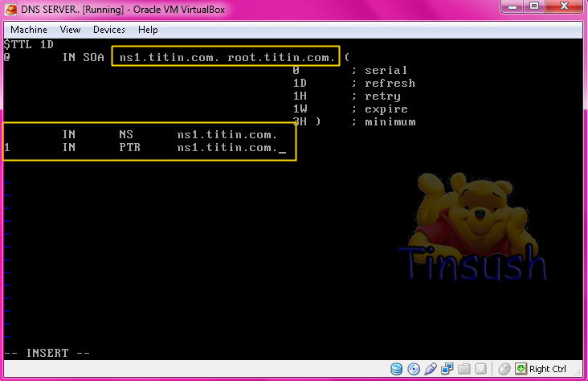
Task: Click the USB devices status icon
Action: tap(431, 369)
